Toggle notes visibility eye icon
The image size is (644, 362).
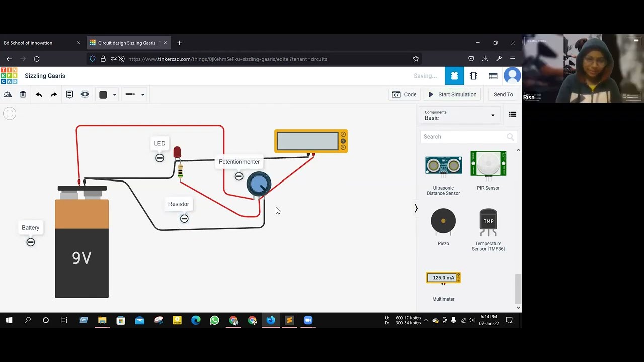click(x=85, y=94)
